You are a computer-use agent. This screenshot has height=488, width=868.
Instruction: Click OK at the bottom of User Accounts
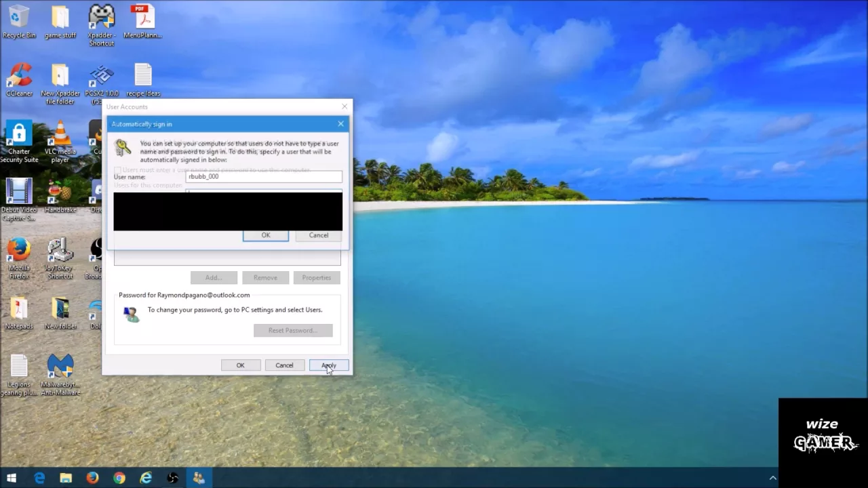pyautogui.click(x=240, y=365)
